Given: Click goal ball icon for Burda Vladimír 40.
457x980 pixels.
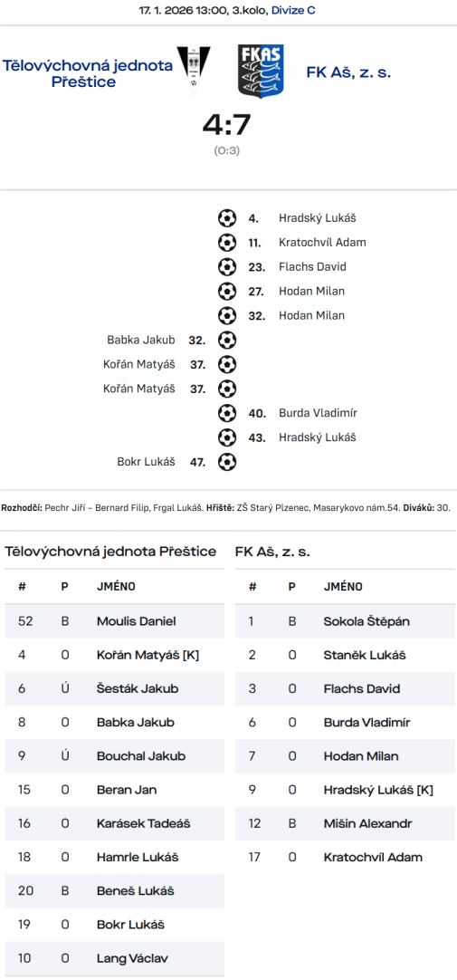Looking at the screenshot, I should [x=227, y=413].
